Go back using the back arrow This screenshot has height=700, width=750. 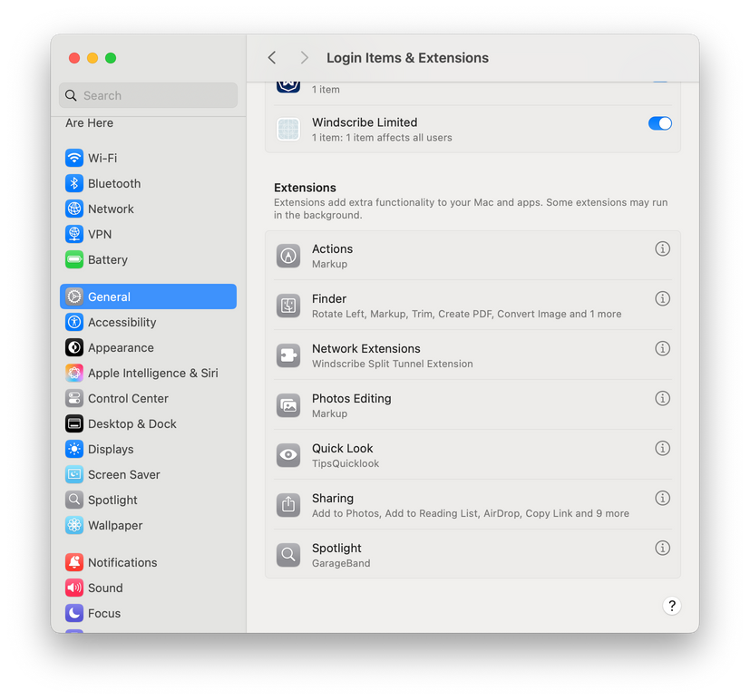[271, 57]
